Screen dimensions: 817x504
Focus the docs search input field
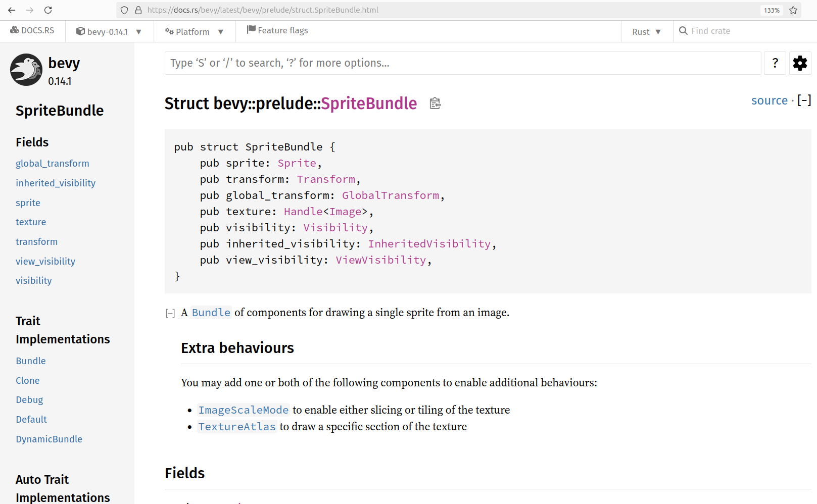pos(463,63)
